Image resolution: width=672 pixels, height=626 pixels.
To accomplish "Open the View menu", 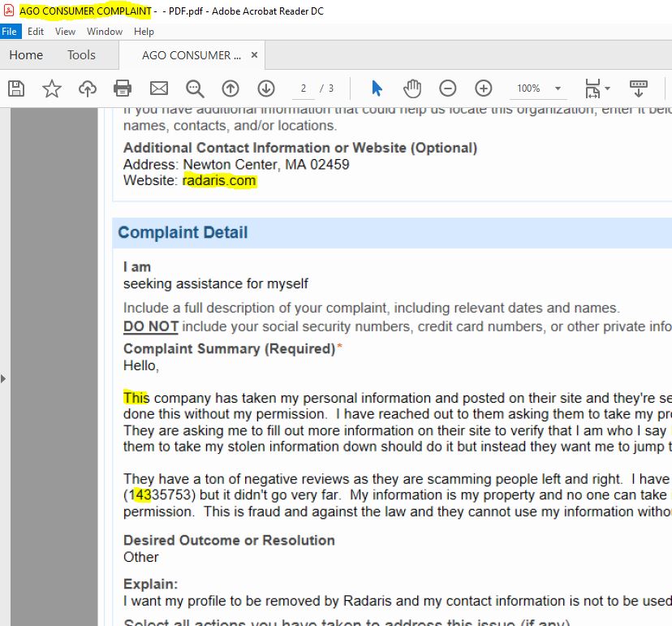I will click(65, 32).
